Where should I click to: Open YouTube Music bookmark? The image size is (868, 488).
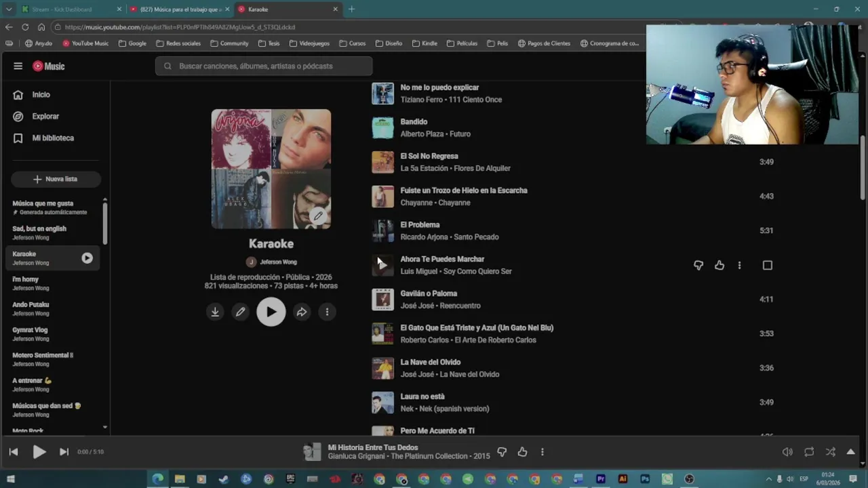pyautogui.click(x=85, y=43)
